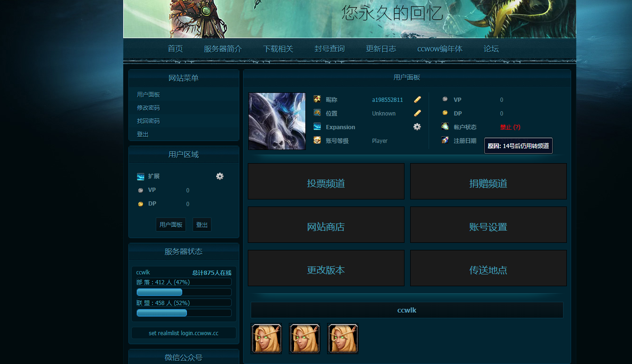Click the pencil icon beside 昵称 nickname
Screen dimensions: 632x364
coord(417,99)
